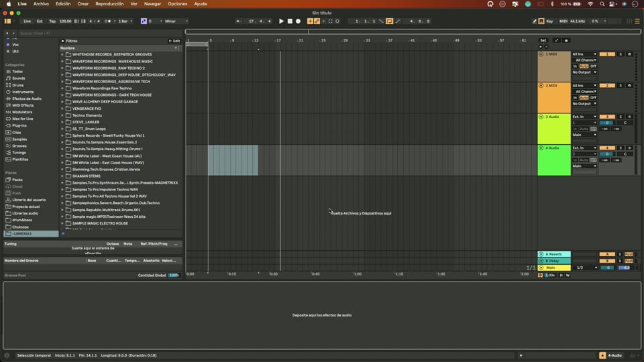
Task: Click the browser search field
Action: [99, 34]
